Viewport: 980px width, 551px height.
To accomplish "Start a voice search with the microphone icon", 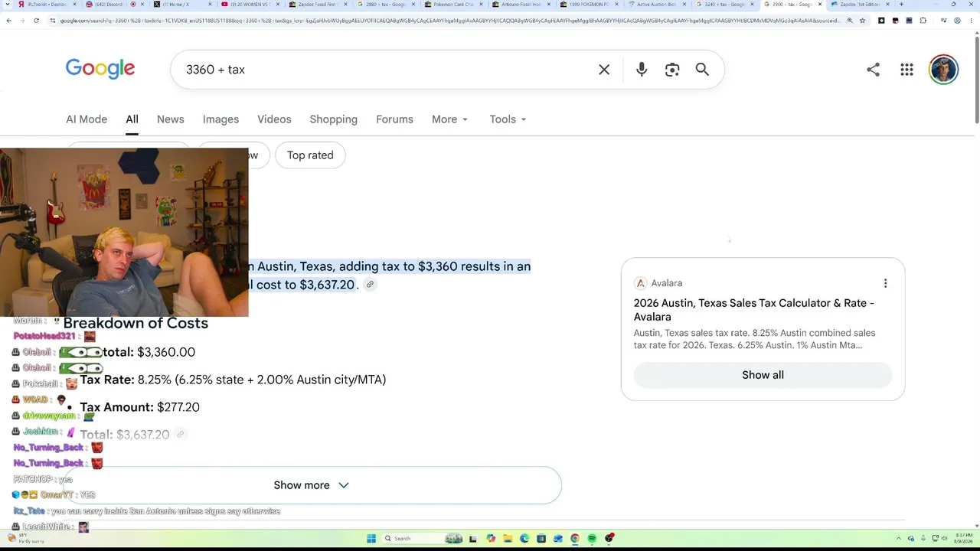I will click(x=642, y=70).
